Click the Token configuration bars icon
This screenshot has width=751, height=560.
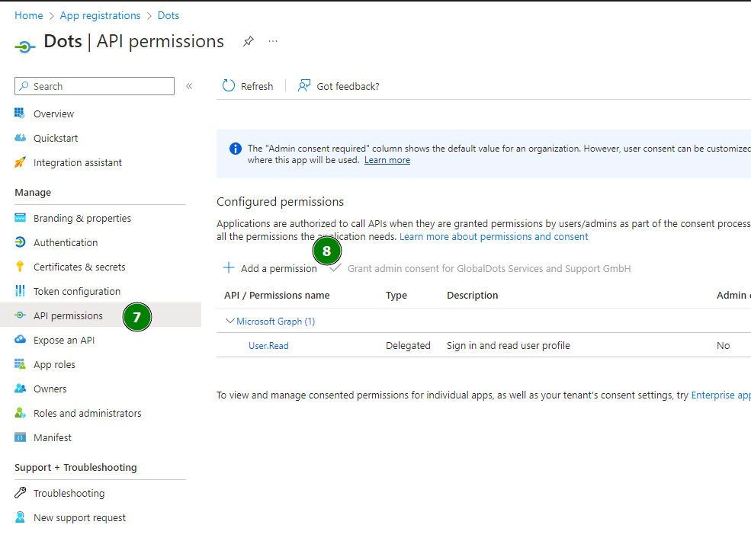point(20,291)
